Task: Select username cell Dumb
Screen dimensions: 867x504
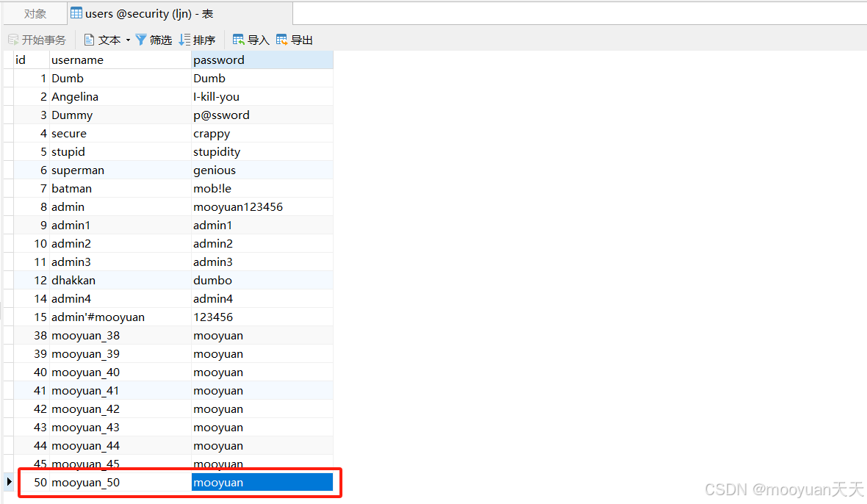Action: [120, 78]
